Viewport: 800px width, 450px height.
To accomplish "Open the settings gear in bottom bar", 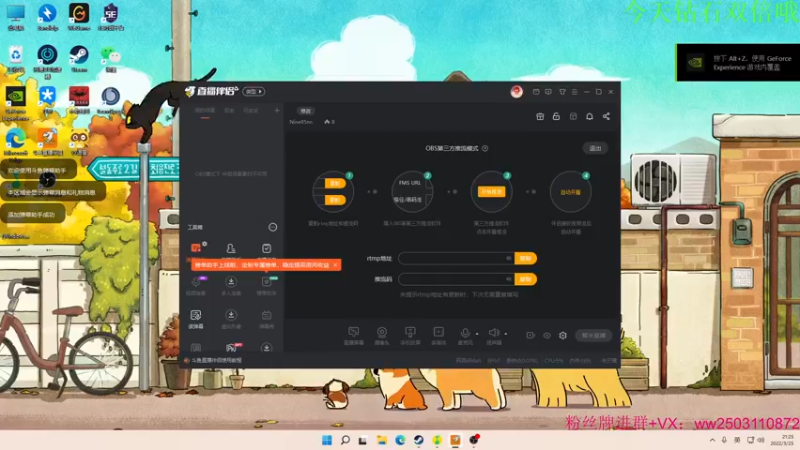I will 563,335.
